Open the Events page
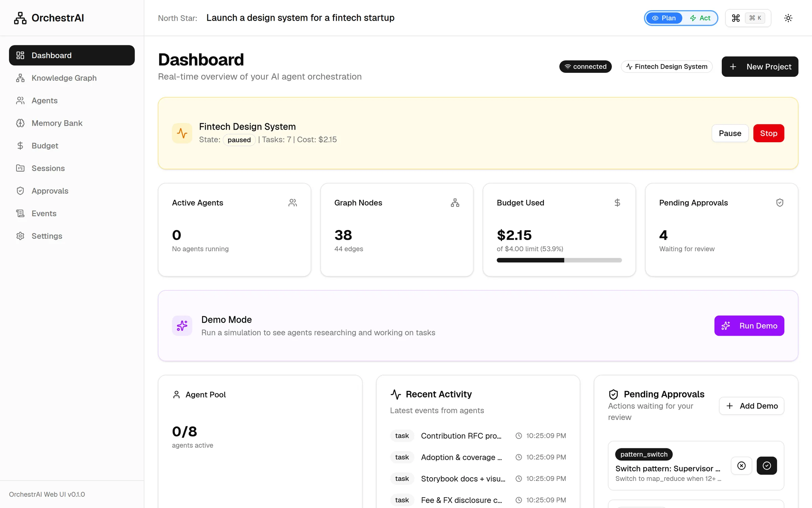Screen dimensions: 812x508 [72, 213]
